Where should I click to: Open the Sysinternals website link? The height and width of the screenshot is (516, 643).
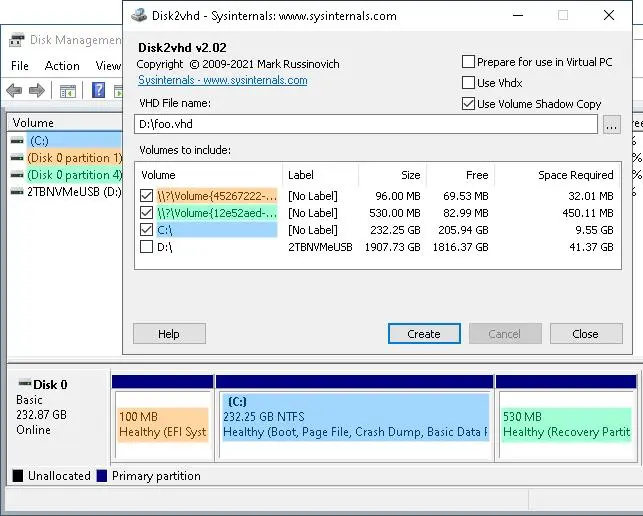coord(223,80)
